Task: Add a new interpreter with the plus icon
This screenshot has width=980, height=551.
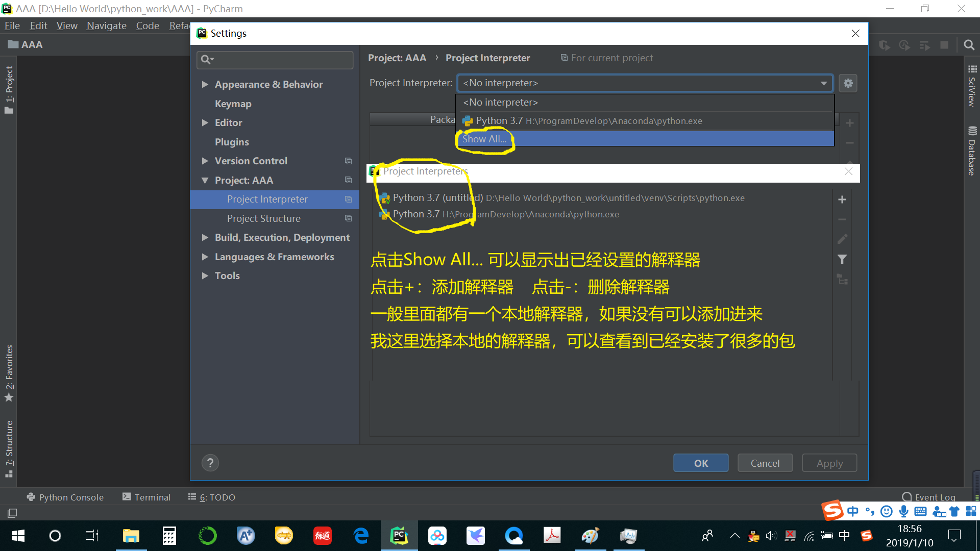Action: pyautogui.click(x=842, y=199)
